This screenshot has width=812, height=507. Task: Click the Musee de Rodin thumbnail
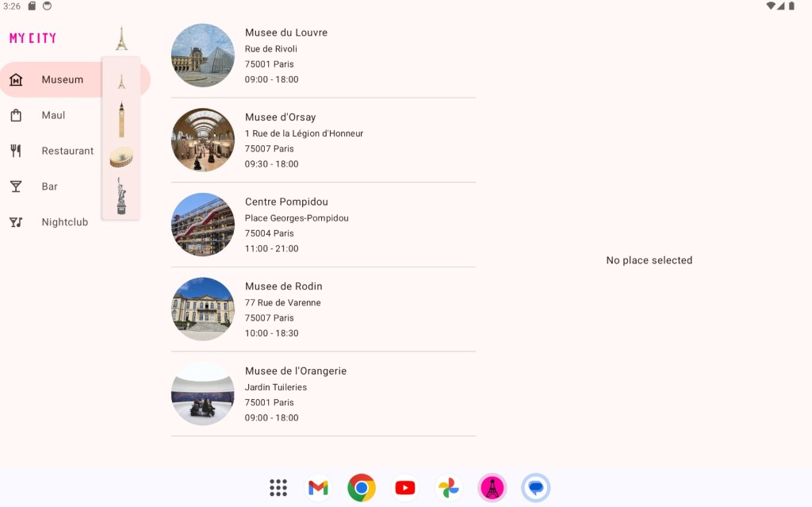click(x=203, y=309)
